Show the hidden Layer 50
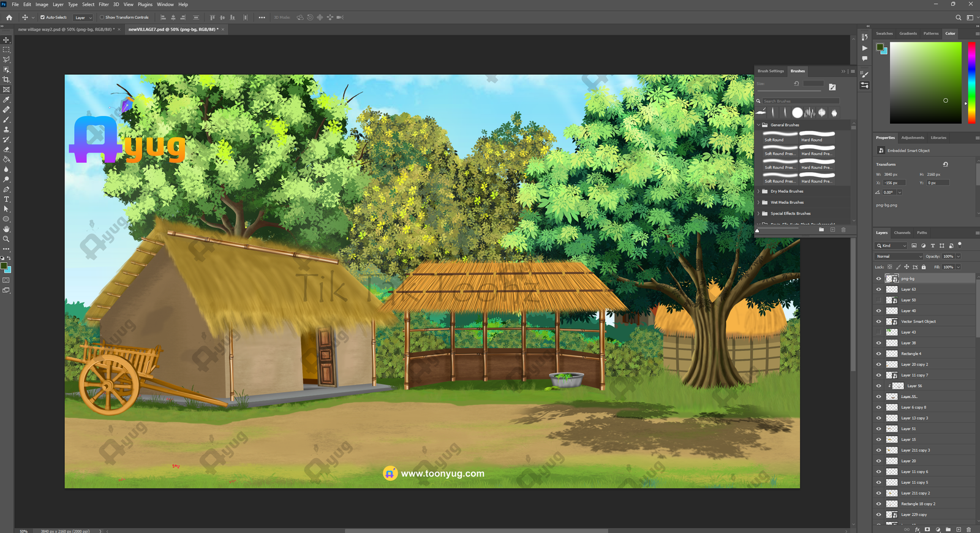 (878, 300)
